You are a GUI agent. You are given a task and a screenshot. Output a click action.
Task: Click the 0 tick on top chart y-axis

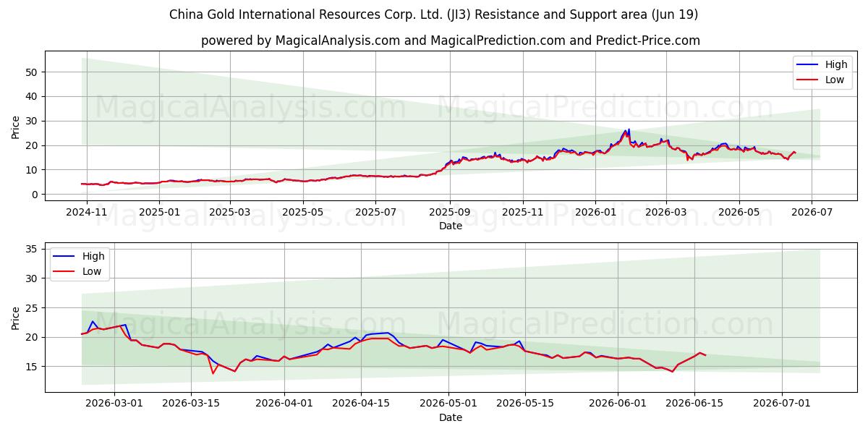pos(35,195)
